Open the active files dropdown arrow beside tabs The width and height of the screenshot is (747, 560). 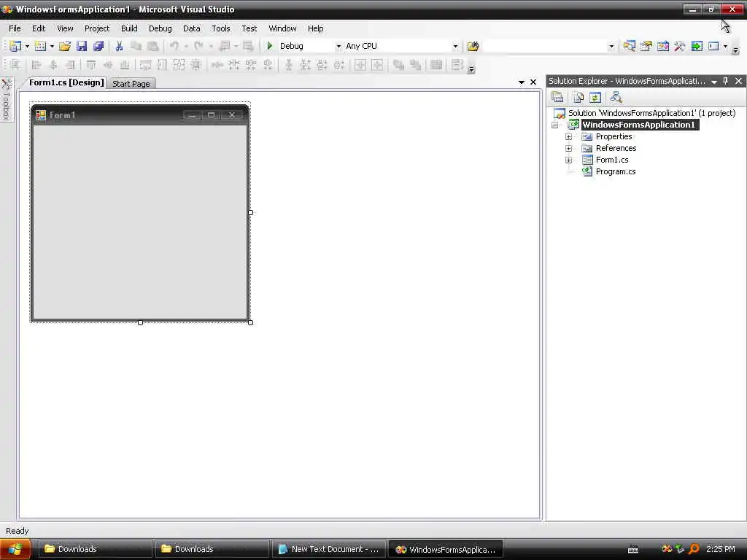click(521, 82)
